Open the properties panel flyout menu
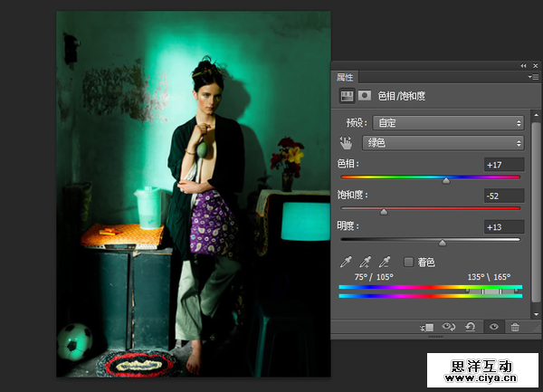Image resolution: width=543 pixels, height=392 pixels. [x=535, y=77]
